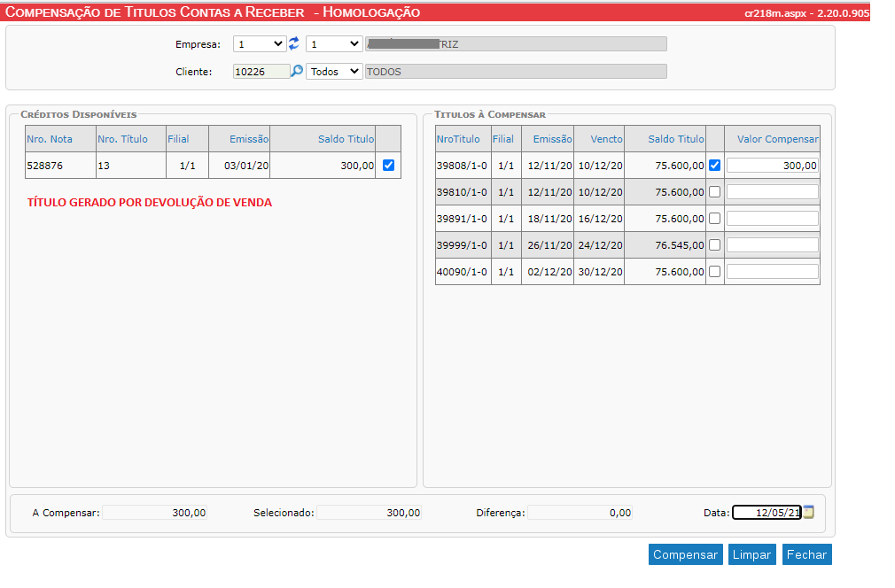
Task: Click the Saldo Titulo header in Créditos Disponíveis
Action: (346, 139)
